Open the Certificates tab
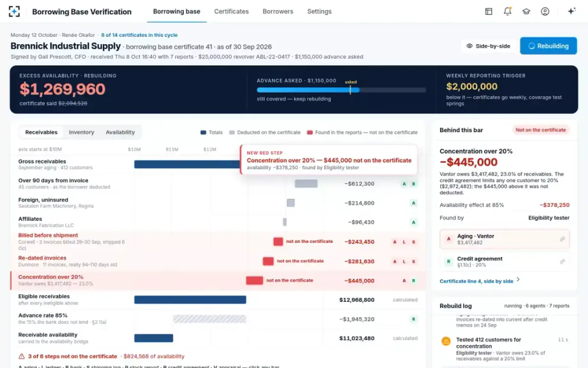This screenshot has width=588, height=368. 231,11
